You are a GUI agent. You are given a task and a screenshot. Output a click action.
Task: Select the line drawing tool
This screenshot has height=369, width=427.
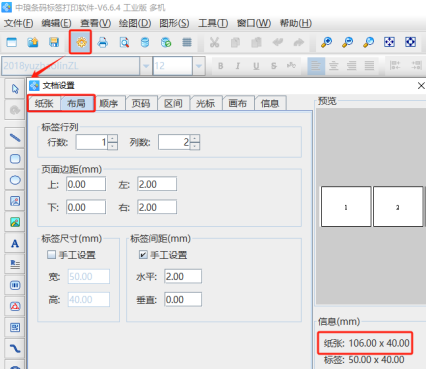click(15, 137)
